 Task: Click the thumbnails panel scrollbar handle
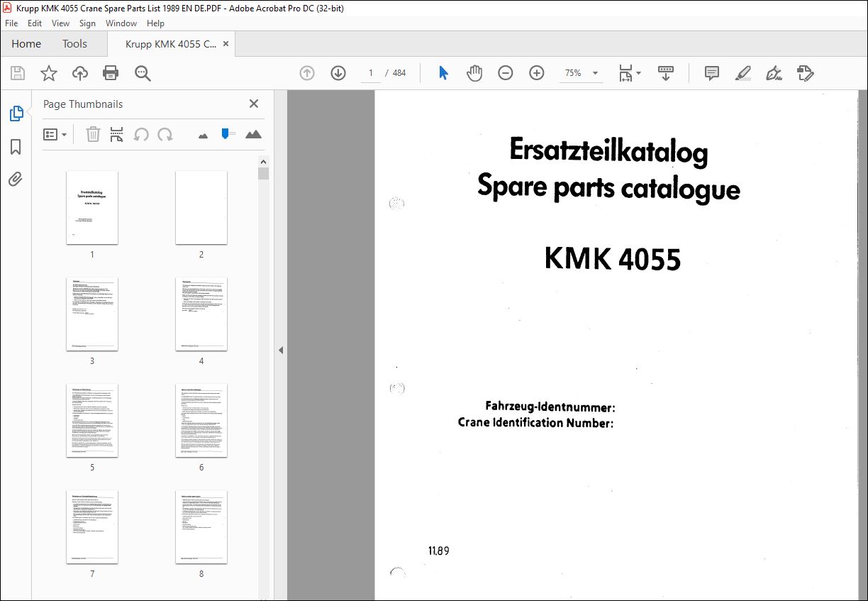point(263,174)
